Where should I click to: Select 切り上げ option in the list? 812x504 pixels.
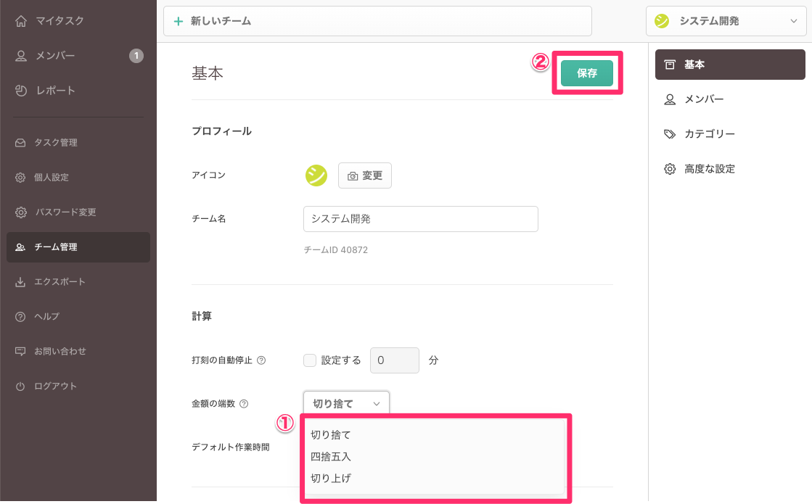tap(331, 479)
